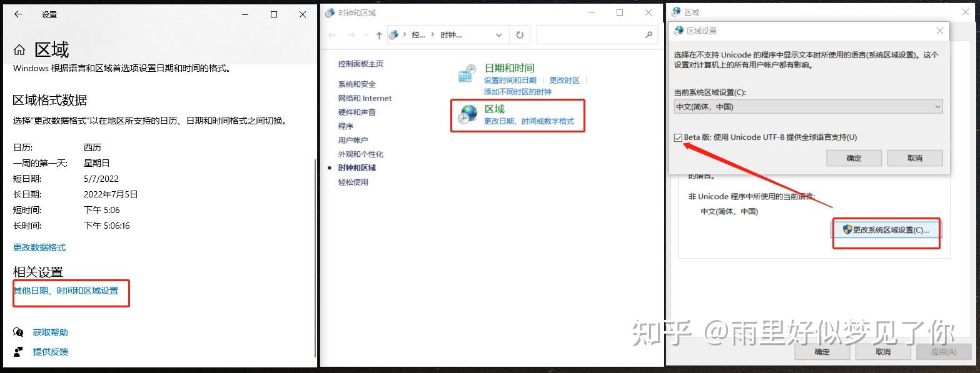This screenshot has height=373, width=980.
Task: Click the 提供反馈 text link
Action: [51, 352]
